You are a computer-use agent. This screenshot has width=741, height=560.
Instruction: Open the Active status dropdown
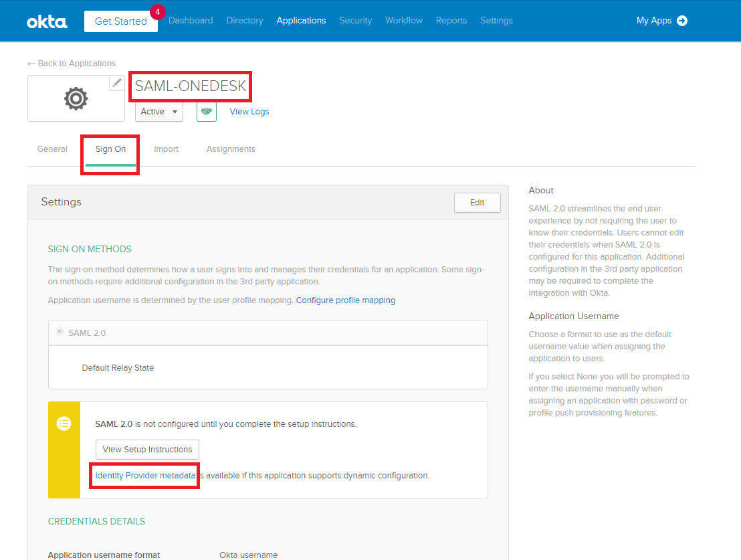coord(159,112)
